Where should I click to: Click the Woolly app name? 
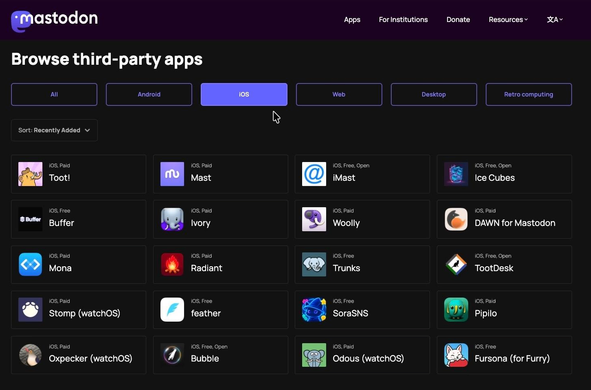point(346,223)
